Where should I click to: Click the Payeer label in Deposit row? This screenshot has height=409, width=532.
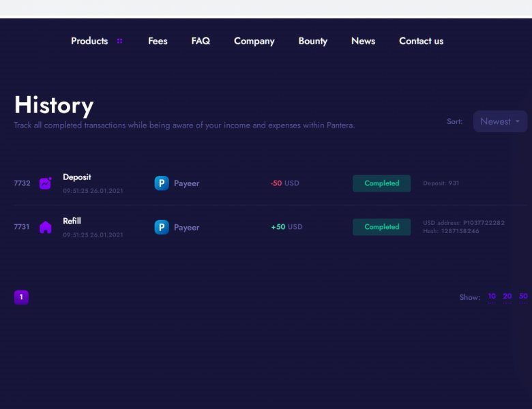tap(187, 183)
